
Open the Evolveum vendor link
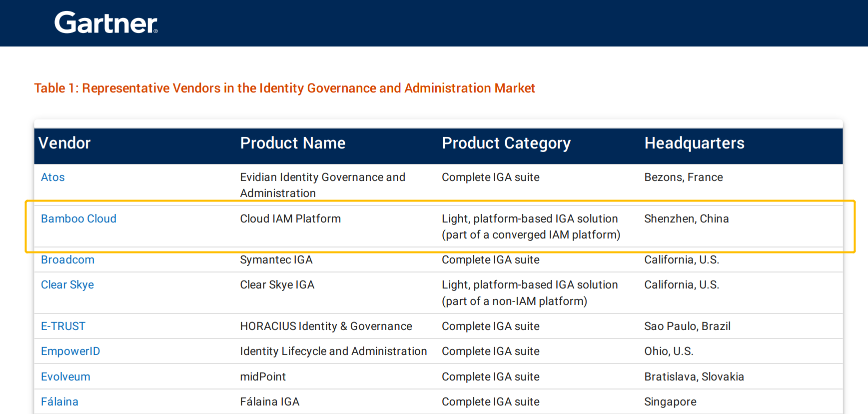tap(65, 377)
